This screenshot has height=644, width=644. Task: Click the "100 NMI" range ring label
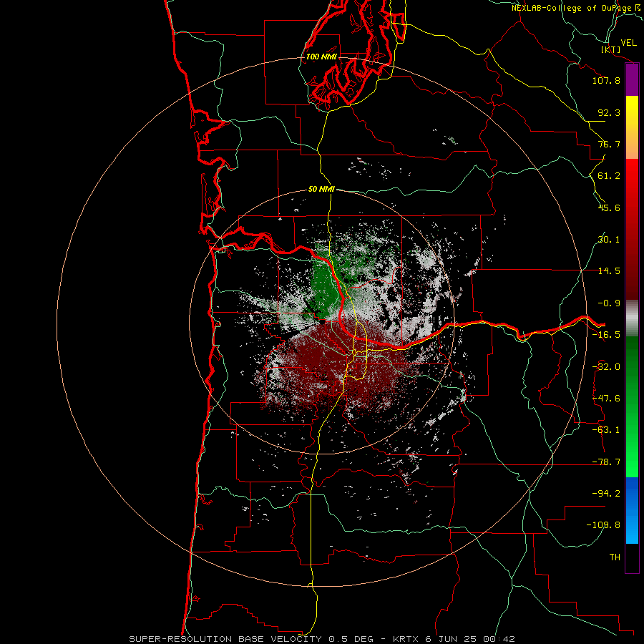click(x=321, y=57)
